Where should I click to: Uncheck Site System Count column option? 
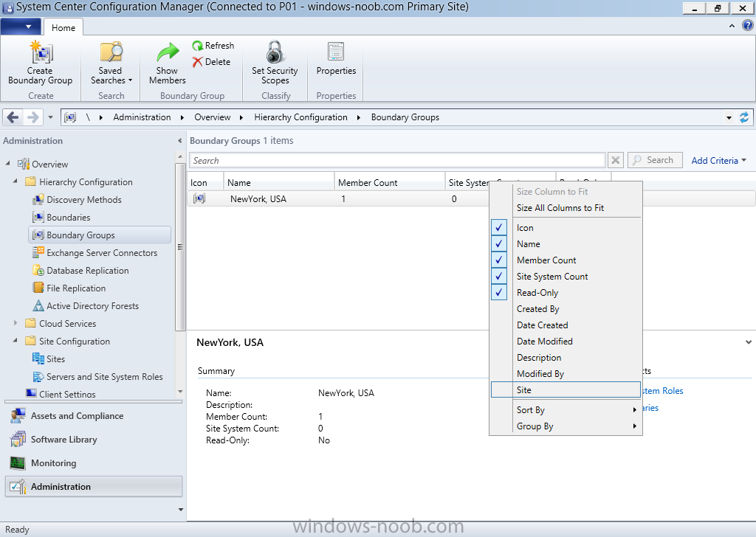pos(566,277)
